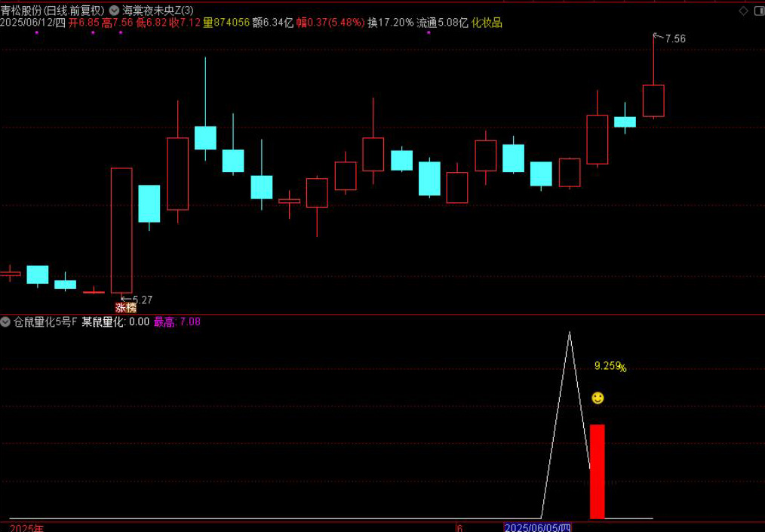Click the 涨榜 tag below the candle

[x=126, y=308]
